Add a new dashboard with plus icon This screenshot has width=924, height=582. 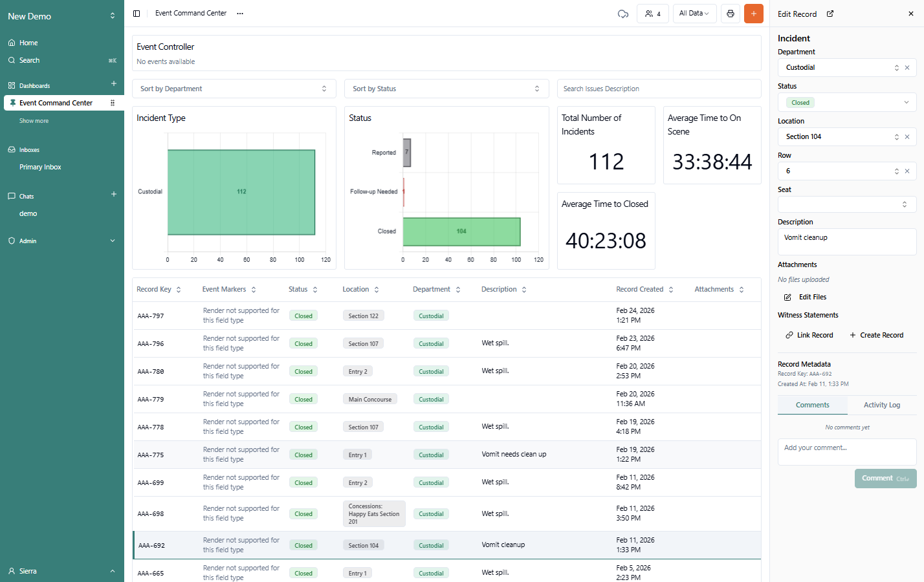[114, 84]
